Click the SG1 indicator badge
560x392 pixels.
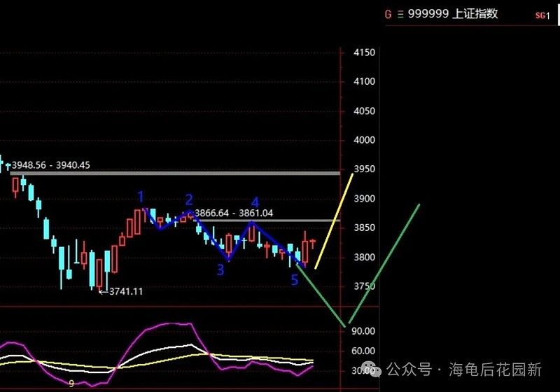click(x=542, y=15)
